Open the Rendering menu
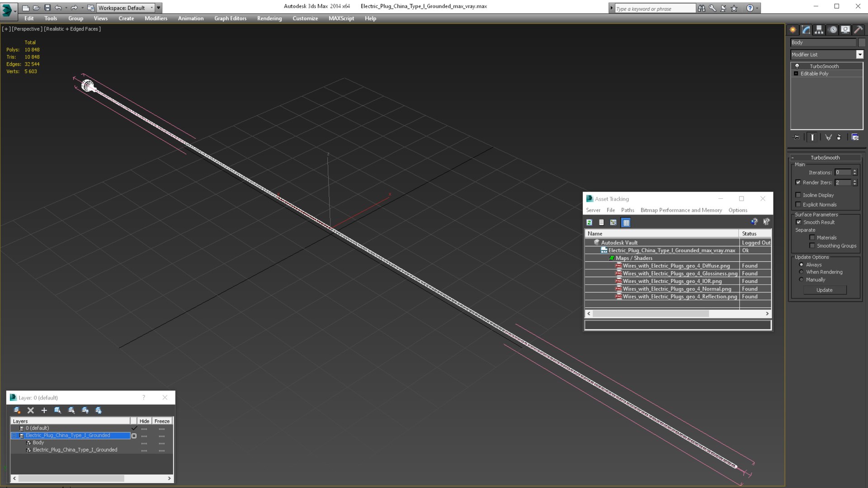 click(269, 19)
